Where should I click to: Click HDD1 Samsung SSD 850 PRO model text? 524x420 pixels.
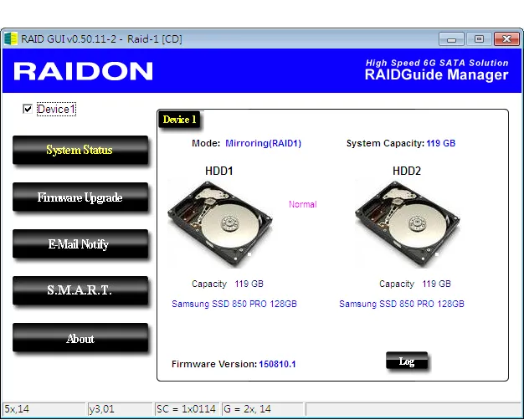[234, 304]
